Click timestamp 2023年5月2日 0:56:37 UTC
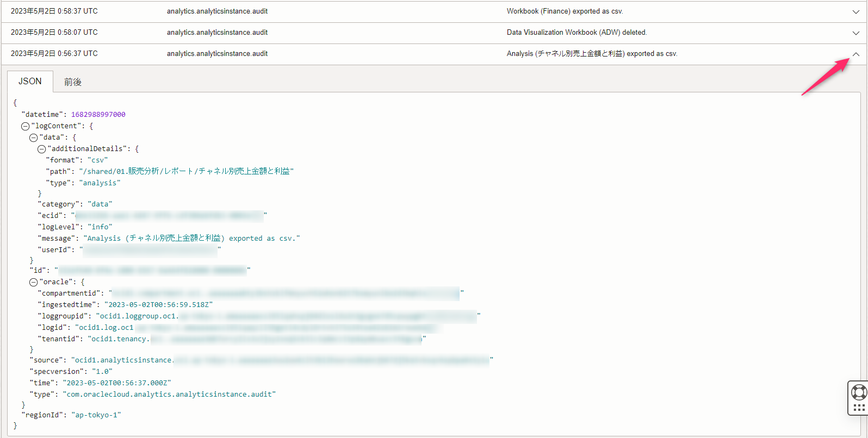The width and height of the screenshot is (868, 438). click(54, 54)
